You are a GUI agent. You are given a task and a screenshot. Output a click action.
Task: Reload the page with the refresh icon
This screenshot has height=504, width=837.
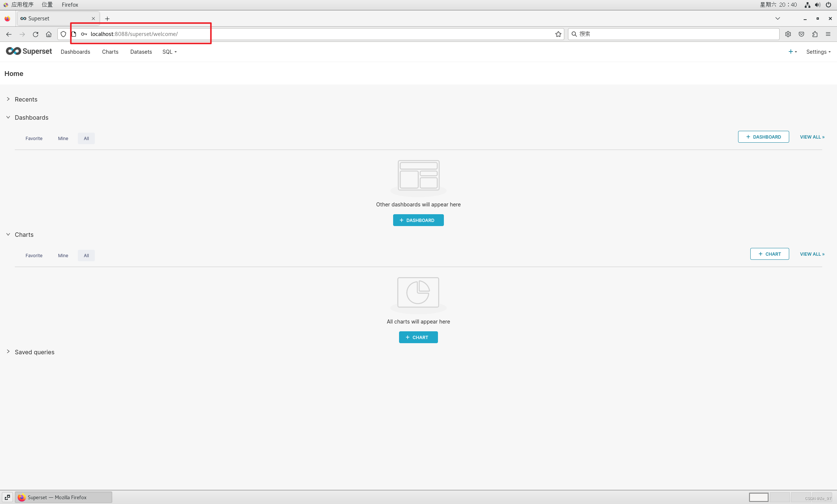(36, 34)
